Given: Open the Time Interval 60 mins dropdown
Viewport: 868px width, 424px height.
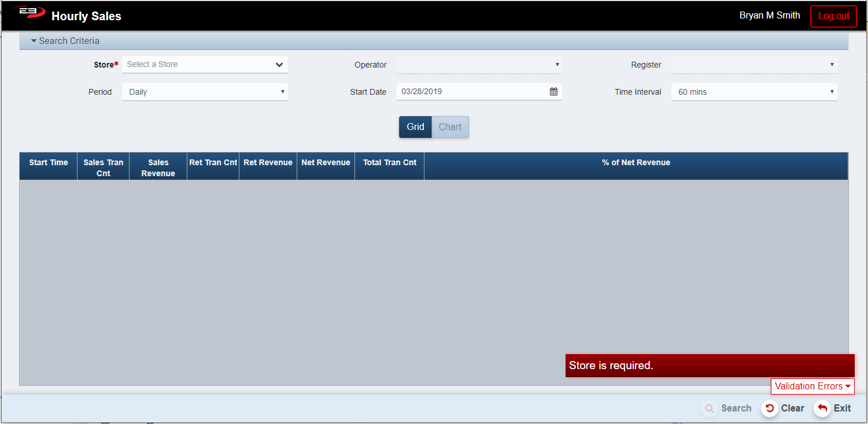Looking at the screenshot, I should click(754, 92).
